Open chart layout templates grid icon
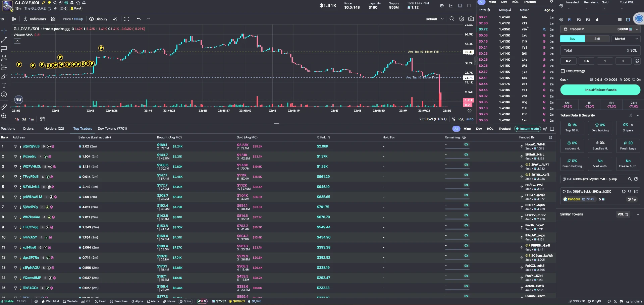The image size is (644, 305). pyautogui.click(x=53, y=19)
